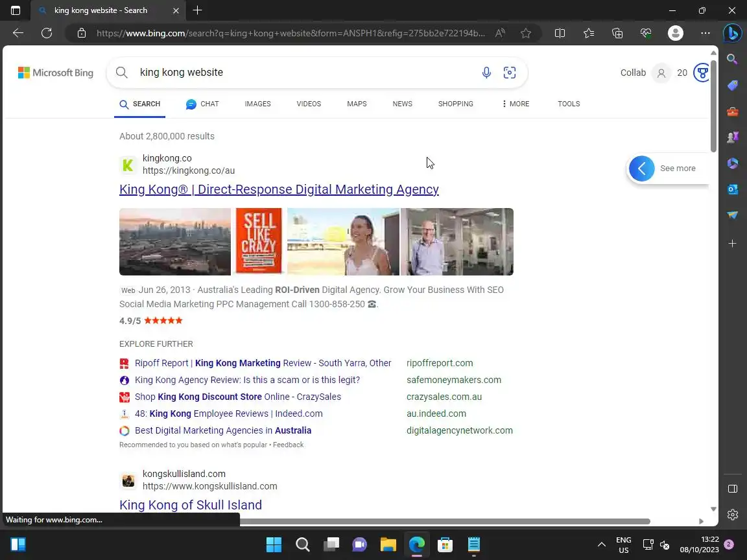The image size is (747, 560).
Task: Open Best Digital Marketing Agencies in Australia link
Action: click(x=223, y=430)
